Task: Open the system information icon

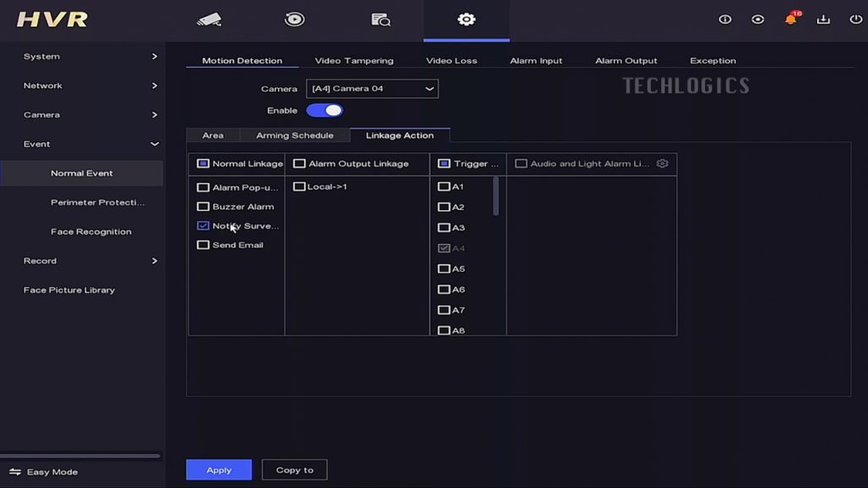Action: [x=725, y=19]
